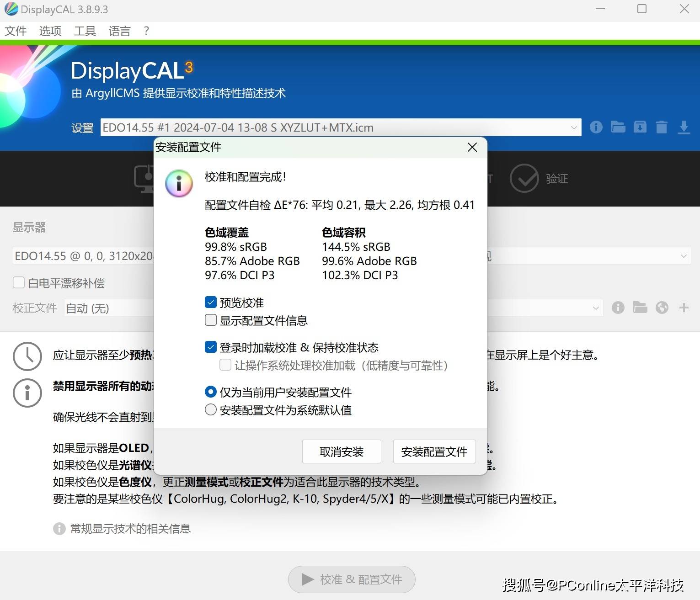Click the profile information icon beside settings

(596, 127)
